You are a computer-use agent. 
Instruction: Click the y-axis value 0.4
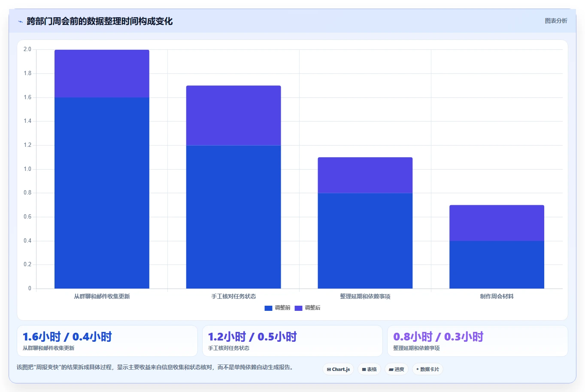pyautogui.click(x=27, y=241)
